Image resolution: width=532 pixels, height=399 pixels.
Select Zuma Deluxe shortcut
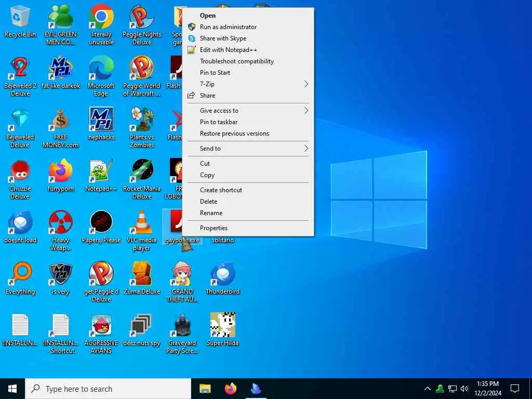coord(142,278)
